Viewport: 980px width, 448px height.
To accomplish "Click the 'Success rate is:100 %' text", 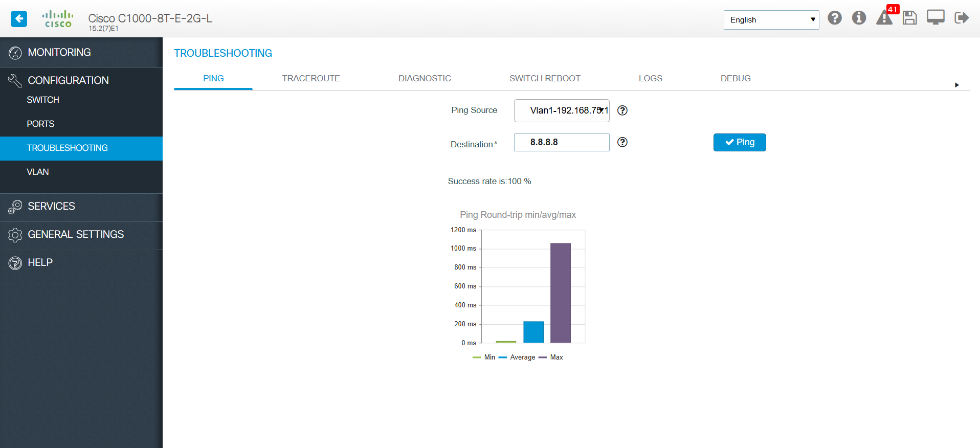I will click(489, 182).
